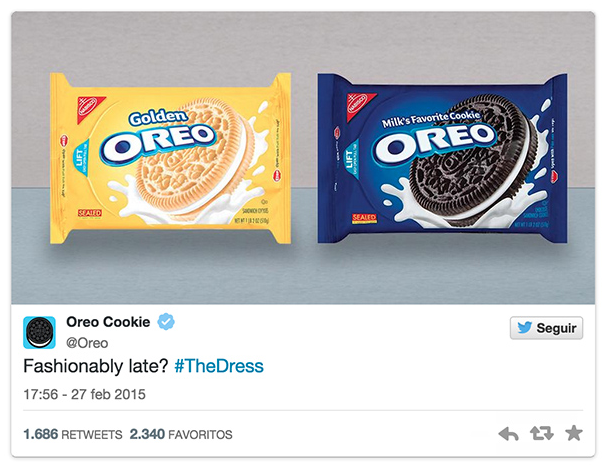Image resolution: width=611 pixels, height=469 pixels.
Task: View the 2.340 favoritos list
Action: pos(181,434)
